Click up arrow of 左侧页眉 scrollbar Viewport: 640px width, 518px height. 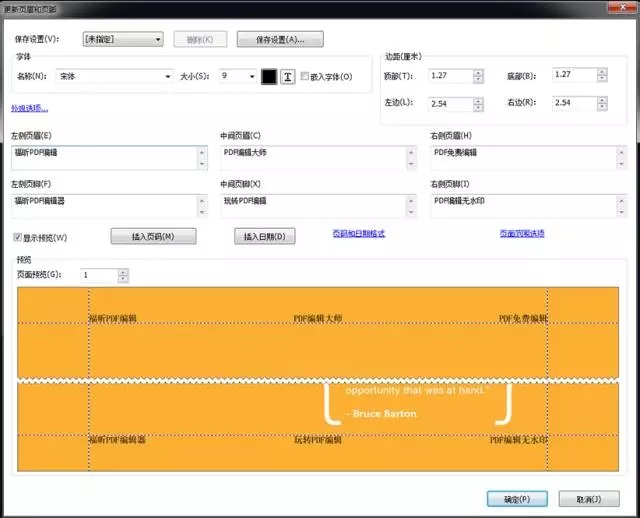[202, 152]
